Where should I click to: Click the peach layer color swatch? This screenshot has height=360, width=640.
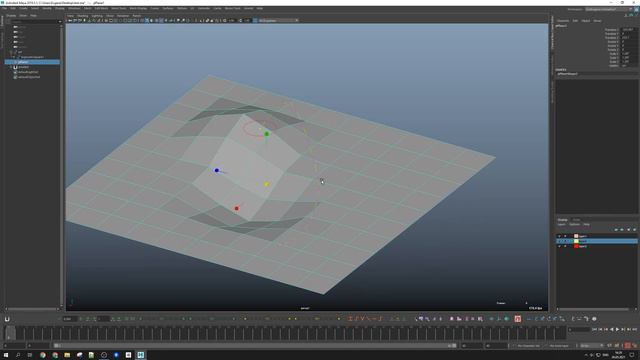576,236
